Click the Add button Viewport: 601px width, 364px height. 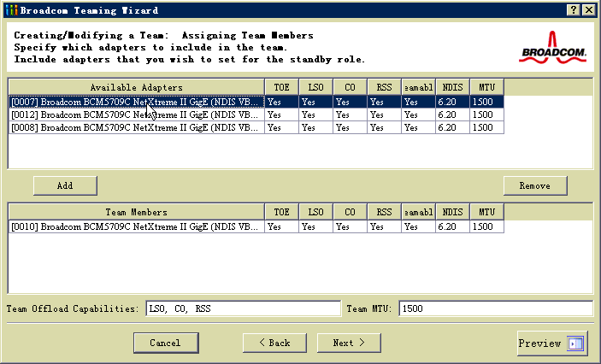click(65, 185)
